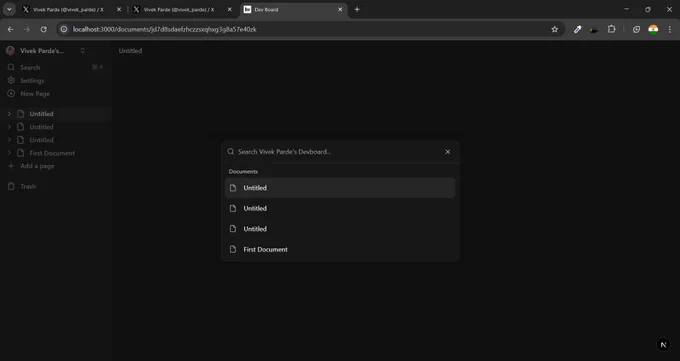Open First Document from the search results

coord(340,249)
